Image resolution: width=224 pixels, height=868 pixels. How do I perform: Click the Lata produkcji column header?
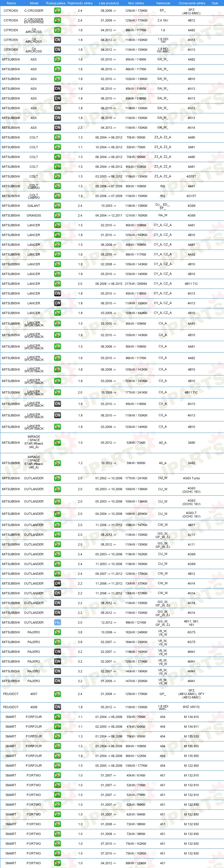tap(109, 3)
